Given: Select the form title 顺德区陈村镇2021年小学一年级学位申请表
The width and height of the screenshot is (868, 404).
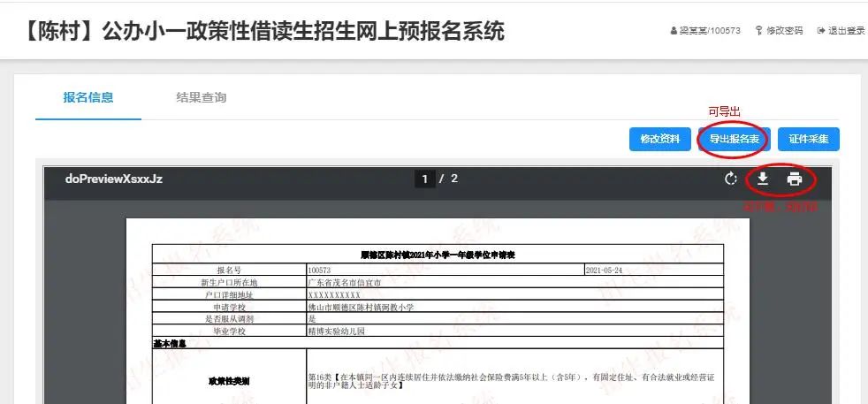Looking at the screenshot, I should [438, 255].
